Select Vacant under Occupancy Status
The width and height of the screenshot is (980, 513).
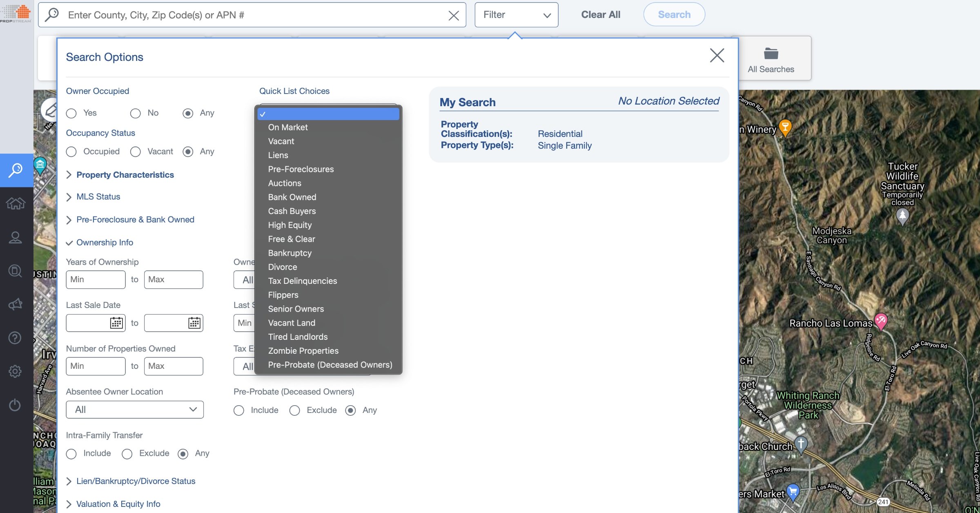[x=135, y=152]
